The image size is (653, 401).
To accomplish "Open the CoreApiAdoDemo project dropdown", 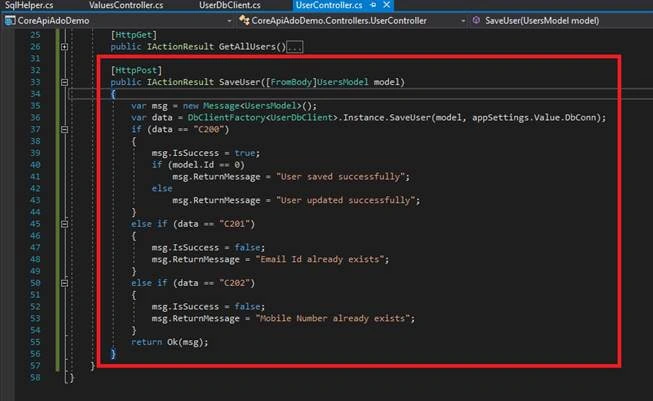I will [x=229, y=20].
